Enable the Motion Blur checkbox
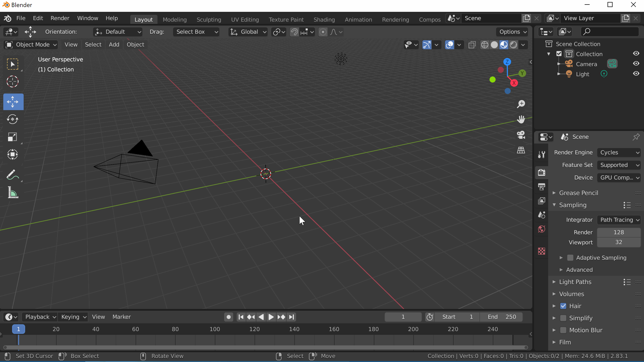Image resolution: width=644 pixels, height=362 pixels. coord(563,330)
